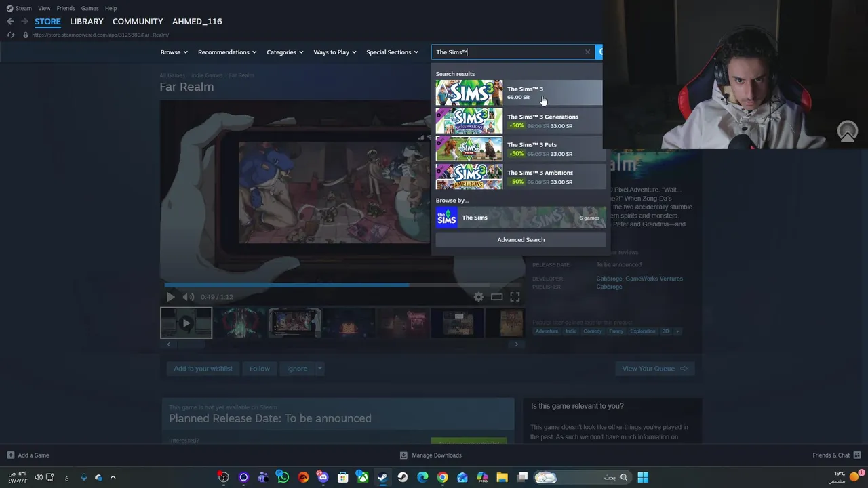Stop loading via the address bar reload icon
The width and height of the screenshot is (868, 488).
coord(11,35)
